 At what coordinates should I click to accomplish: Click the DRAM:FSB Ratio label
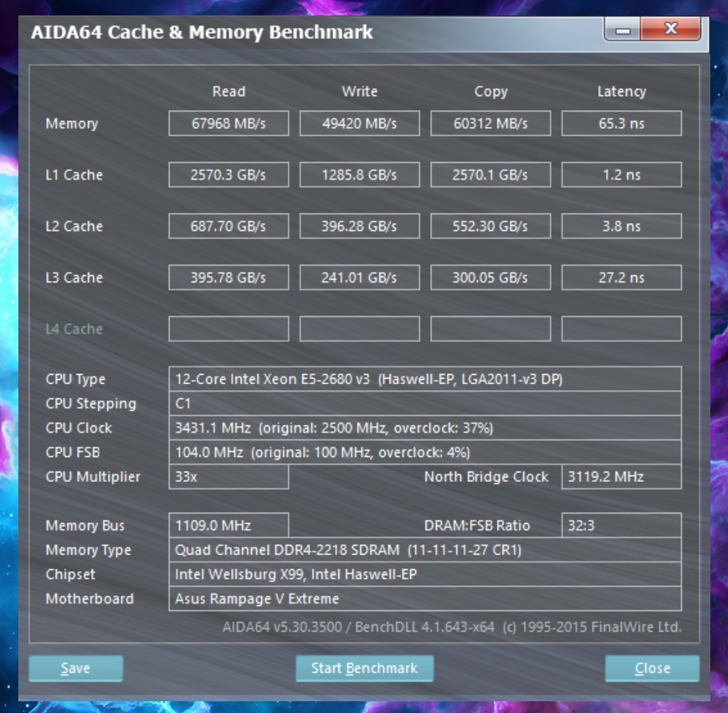[x=477, y=525]
